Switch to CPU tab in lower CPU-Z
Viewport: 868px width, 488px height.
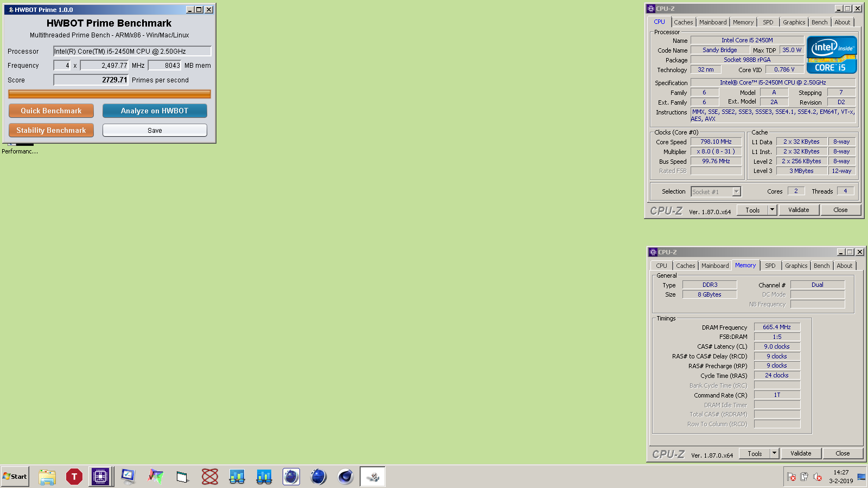pos(662,266)
